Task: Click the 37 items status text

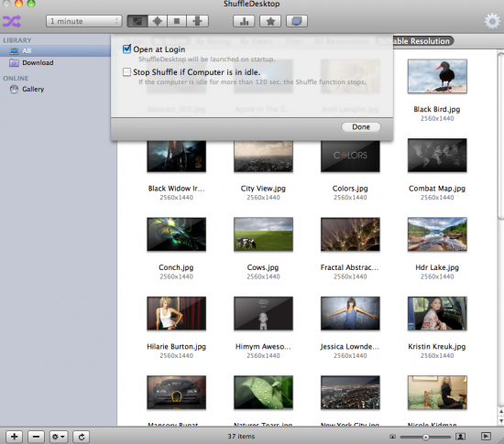Action: (x=241, y=437)
